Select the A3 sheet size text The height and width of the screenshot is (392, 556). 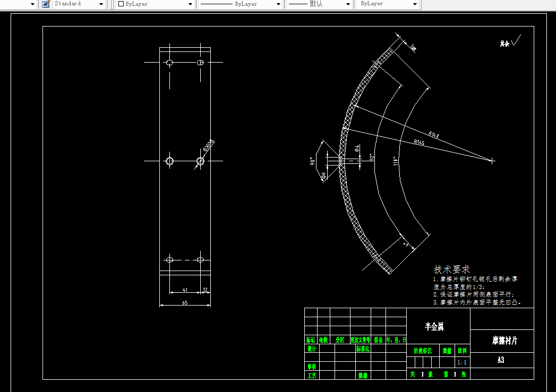(x=501, y=360)
